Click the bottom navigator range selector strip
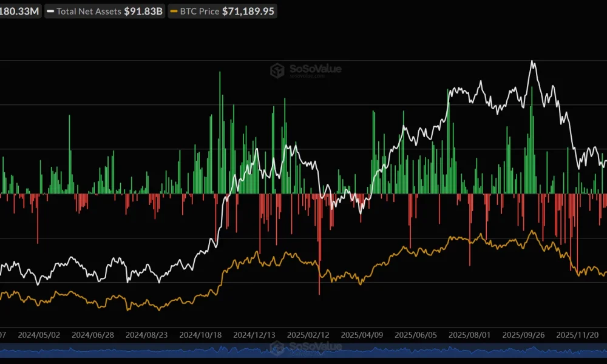The height and width of the screenshot is (364, 607). (x=303, y=351)
